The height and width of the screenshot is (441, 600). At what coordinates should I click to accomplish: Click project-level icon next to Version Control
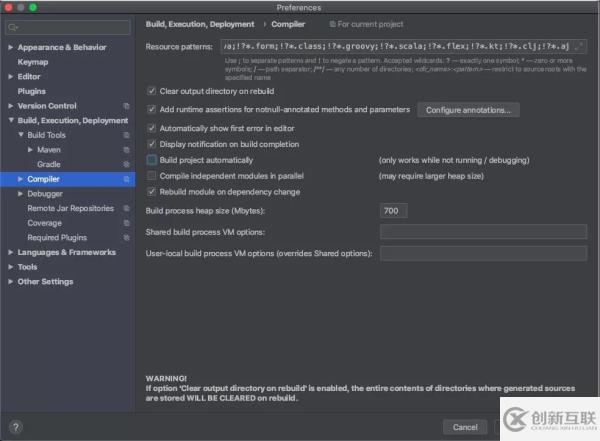tap(126, 106)
